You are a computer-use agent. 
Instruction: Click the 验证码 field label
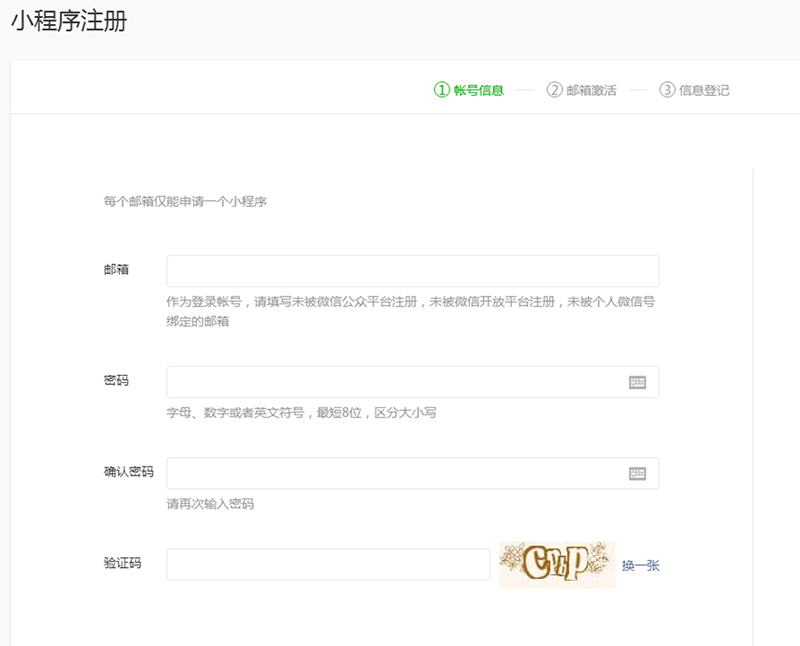[x=122, y=563]
